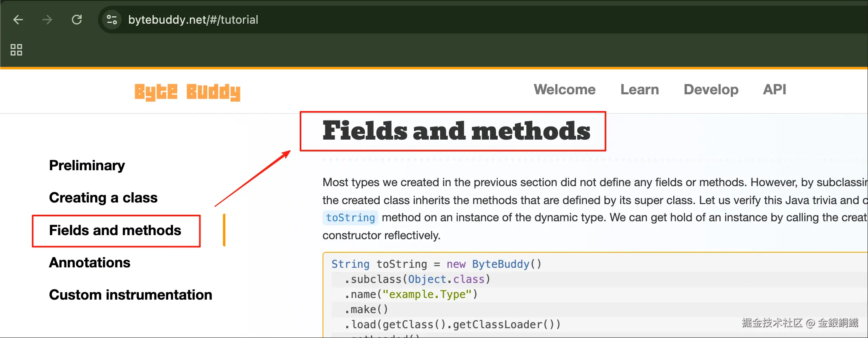Go back using the browser back arrow
Image resolution: width=868 pixels, height=338 pixels.
(18, 20)
